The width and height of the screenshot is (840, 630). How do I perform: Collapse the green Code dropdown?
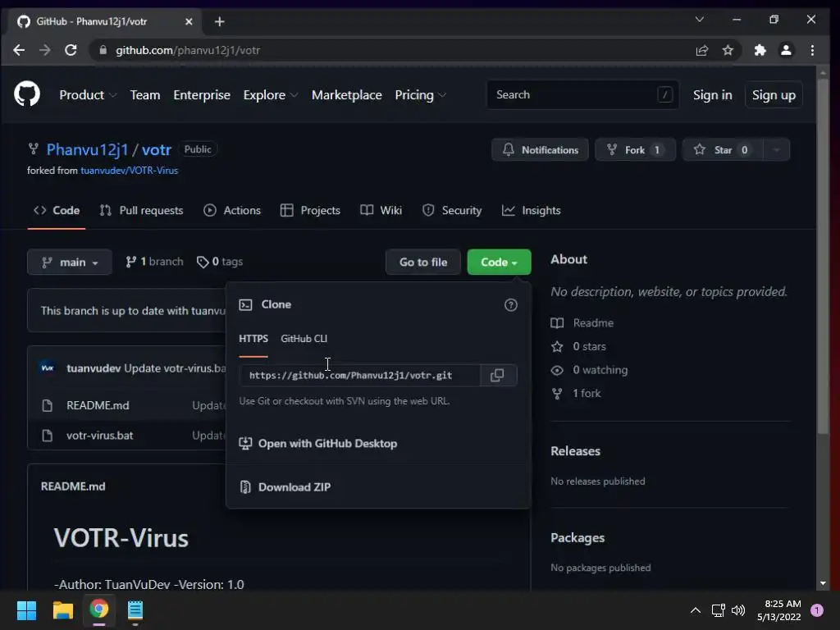(x=499, y=262)
